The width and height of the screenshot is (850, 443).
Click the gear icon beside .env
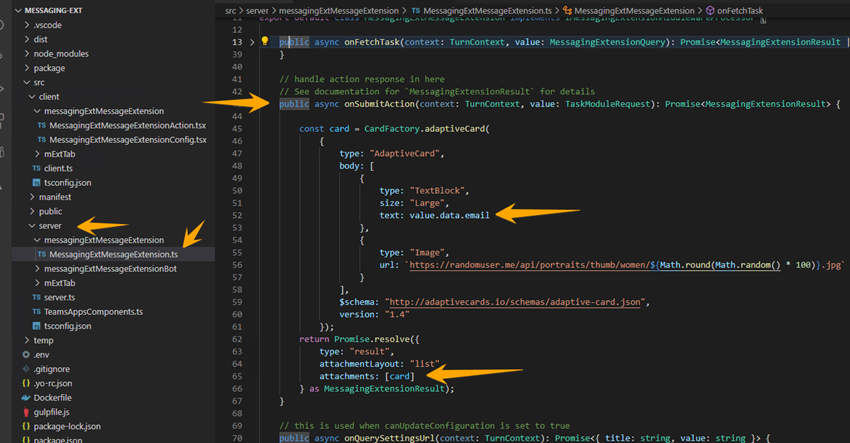point(26,355)
